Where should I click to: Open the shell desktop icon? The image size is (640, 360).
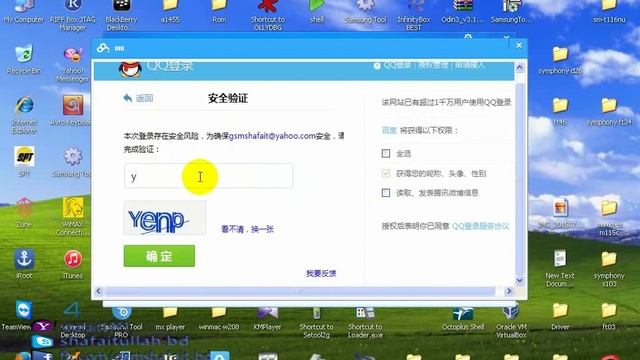pos(317,11)
